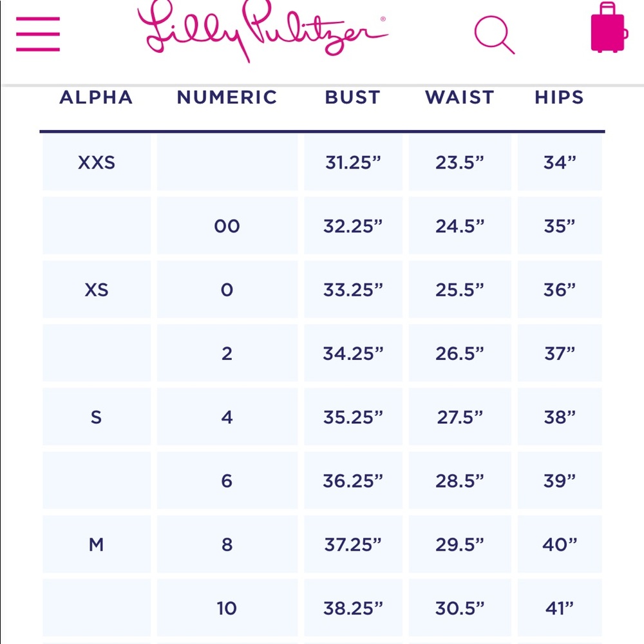Viewport: 644px width, 644px height.
Task: Click the WAIST column header
Action: [x=460, y=97]
